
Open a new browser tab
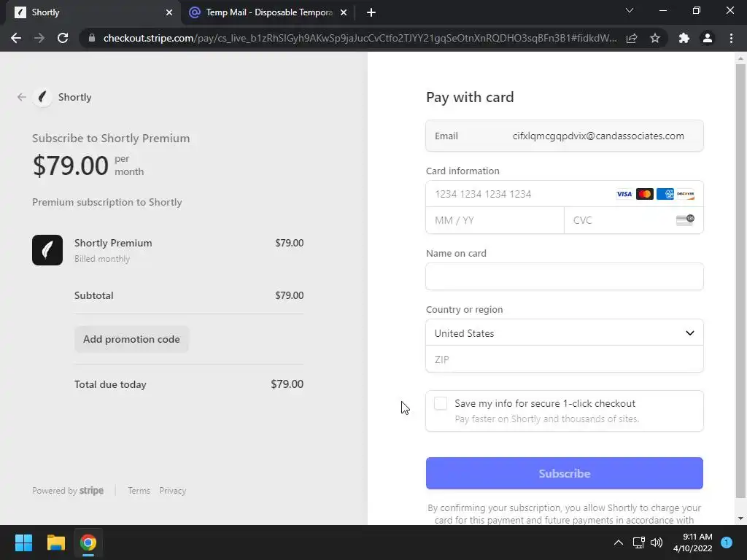pos(371,12)
